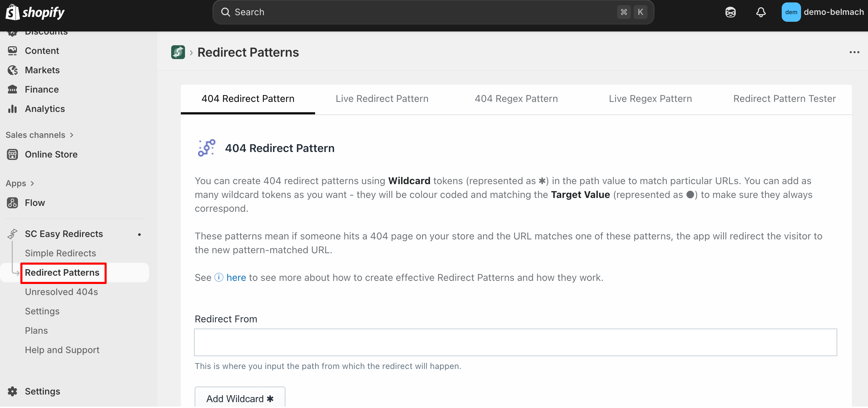
Task: Expand the Apps section
Action: [20, 183]
